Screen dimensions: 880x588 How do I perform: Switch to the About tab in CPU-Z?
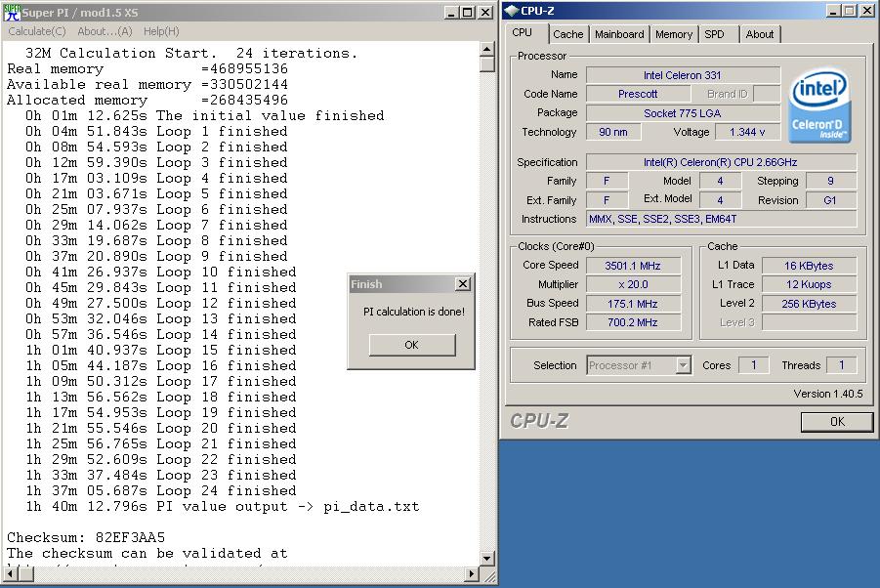tap(759, 34)
